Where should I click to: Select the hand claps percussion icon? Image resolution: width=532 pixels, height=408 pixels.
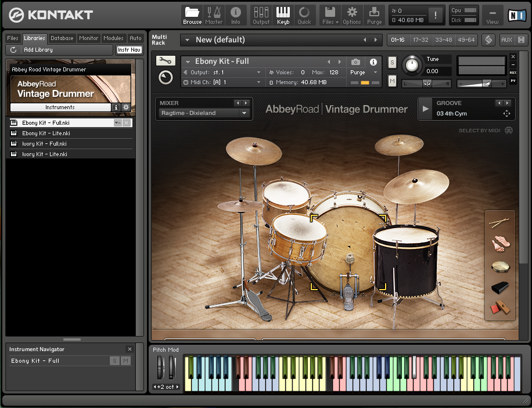click(x=500, y=243)
